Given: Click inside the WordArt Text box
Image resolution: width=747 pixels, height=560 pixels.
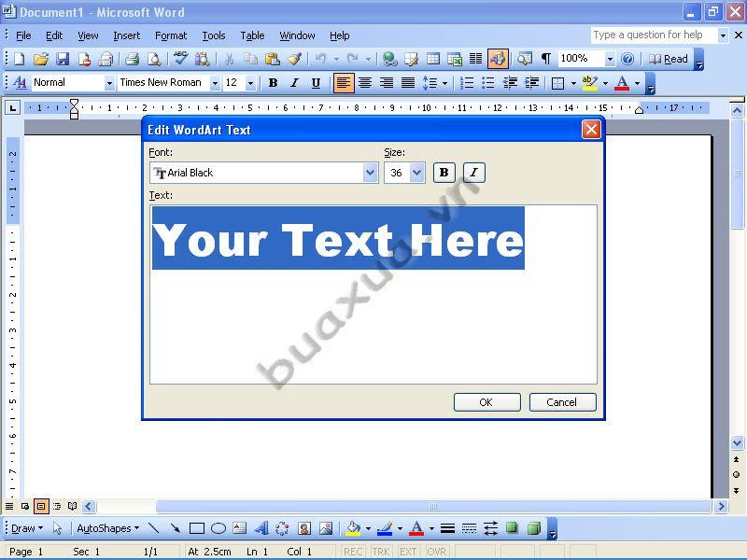Looking at the screenshot, I should click(x=373, y=294).
